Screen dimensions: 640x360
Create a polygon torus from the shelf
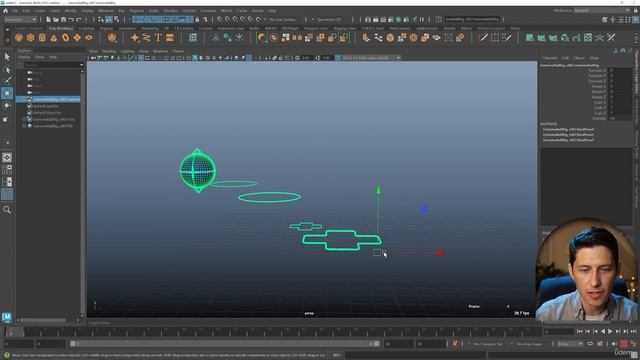click(x=65, y=38)
